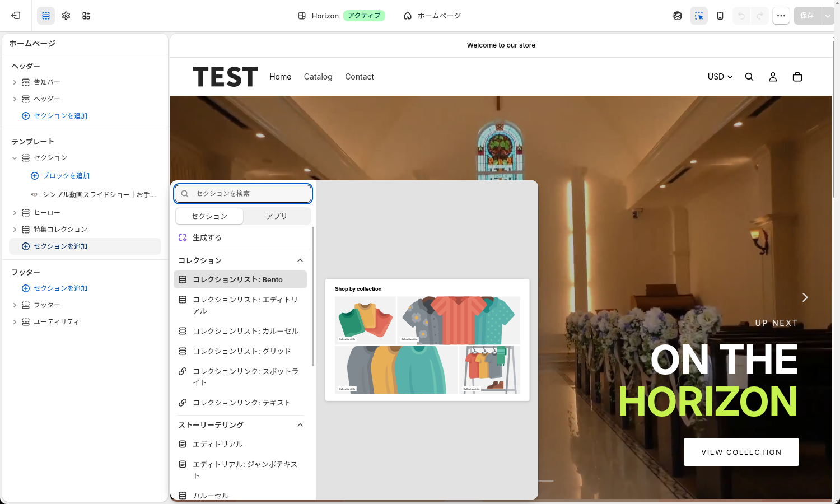The width and height of the screenshot is (840, 504).
Task: Open the app embeds icon
Action: [86, 16]
